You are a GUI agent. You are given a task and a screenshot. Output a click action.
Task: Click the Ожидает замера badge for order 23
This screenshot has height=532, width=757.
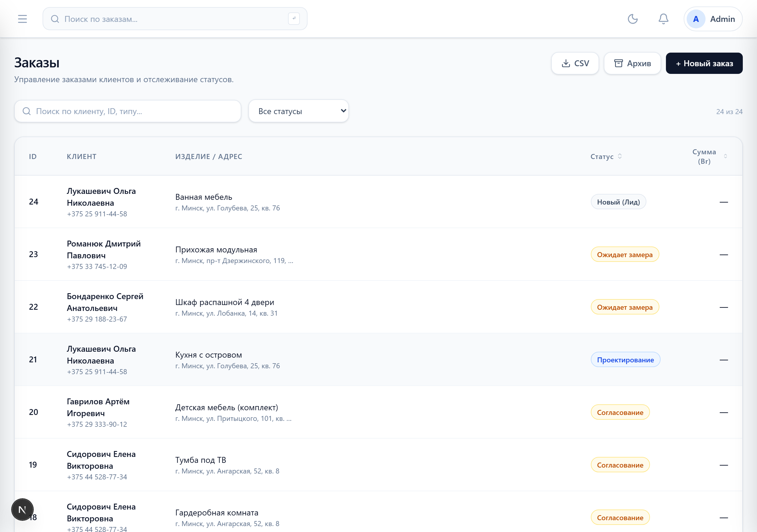pos(625,255)
